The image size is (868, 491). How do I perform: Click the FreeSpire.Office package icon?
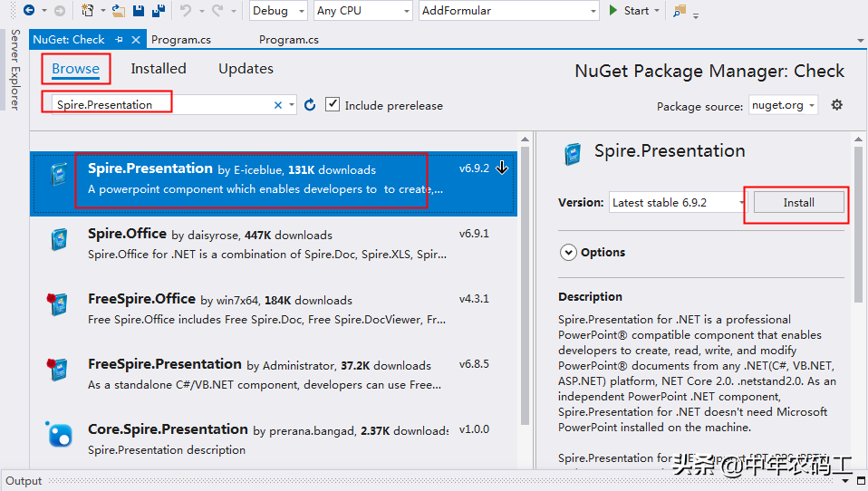click(57, 303)
